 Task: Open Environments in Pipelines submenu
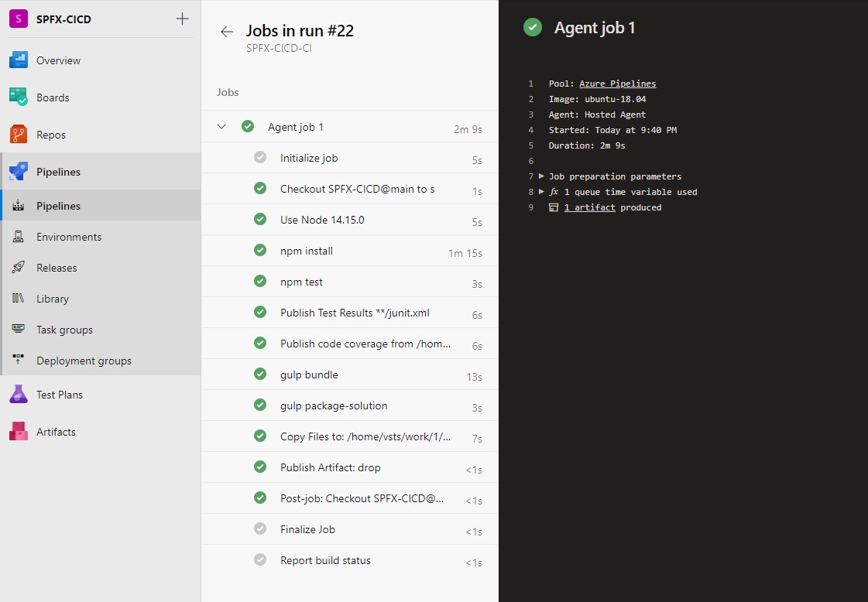(69, 237)
